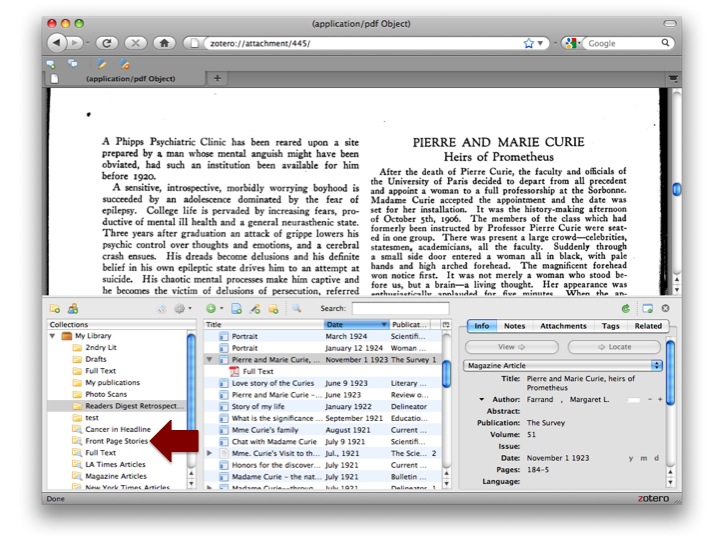Click the zotero://attachment URL bar
The width and height of the screenshot is (720, 540).
[365, 43]
